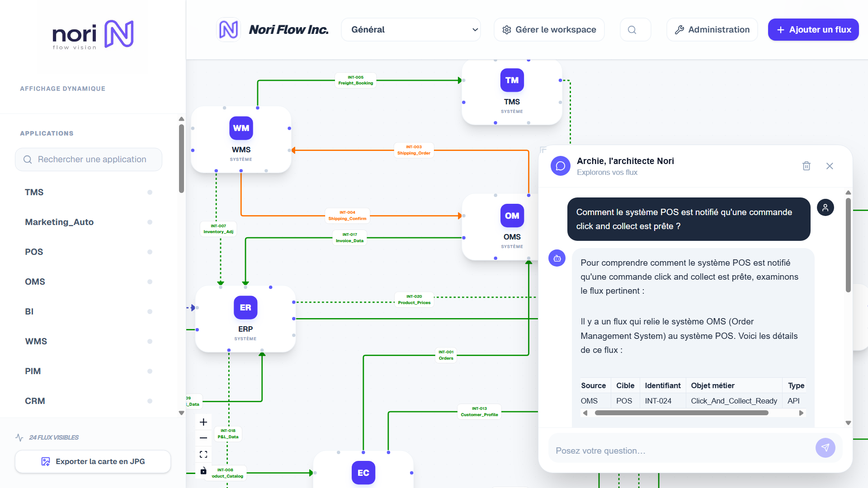Fit the flow map to view
Screen dimensions: 868x488
point(203,454)
